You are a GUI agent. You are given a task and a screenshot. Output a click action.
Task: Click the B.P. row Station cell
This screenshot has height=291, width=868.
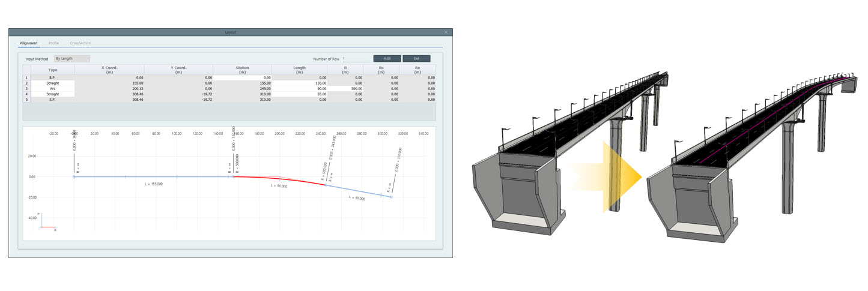click(x=243, y=77)
